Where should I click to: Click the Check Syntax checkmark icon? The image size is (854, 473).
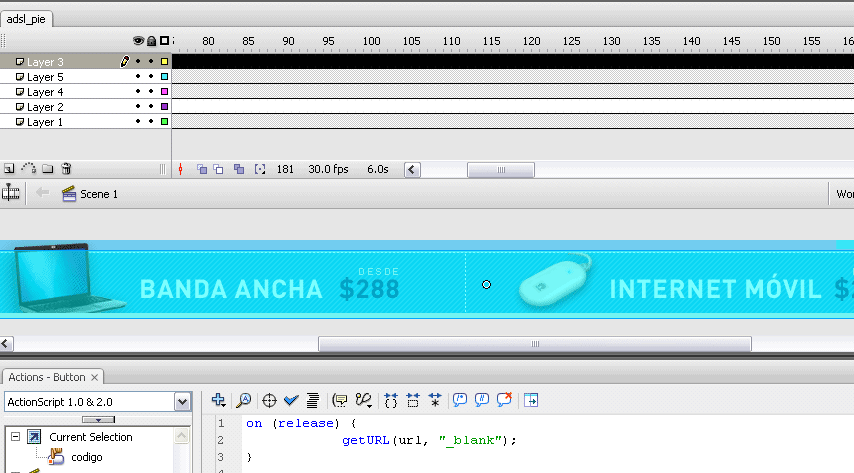click(291, 400)
